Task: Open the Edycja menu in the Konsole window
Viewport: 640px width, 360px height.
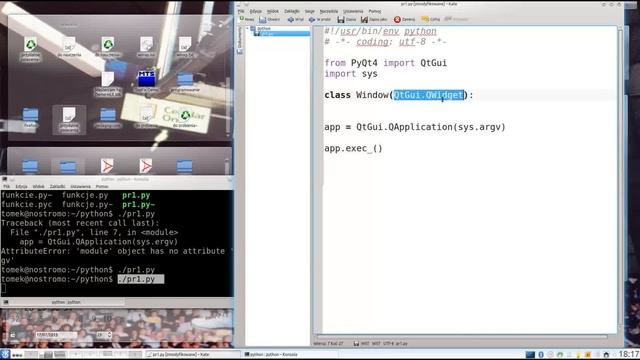Action: click(21, 187)
